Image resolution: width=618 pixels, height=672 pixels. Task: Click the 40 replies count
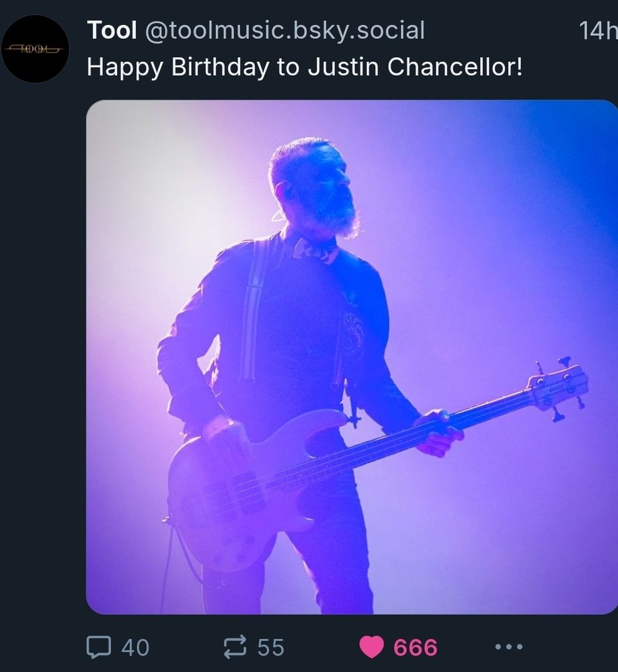[x=136, y=647]
